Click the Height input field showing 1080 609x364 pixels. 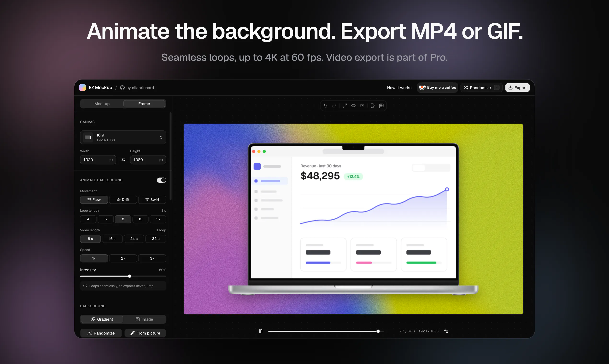(148, 160)
